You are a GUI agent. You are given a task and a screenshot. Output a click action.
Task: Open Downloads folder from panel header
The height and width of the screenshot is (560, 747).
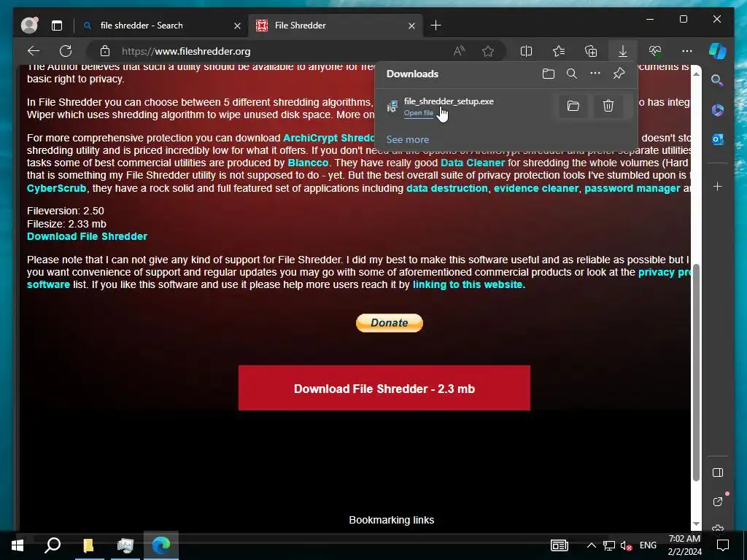(x=549, y=74)
